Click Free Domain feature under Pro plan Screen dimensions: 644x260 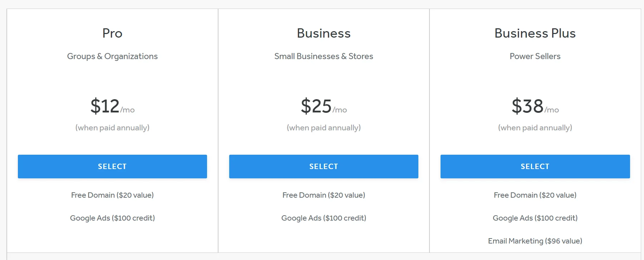(112, 195)
